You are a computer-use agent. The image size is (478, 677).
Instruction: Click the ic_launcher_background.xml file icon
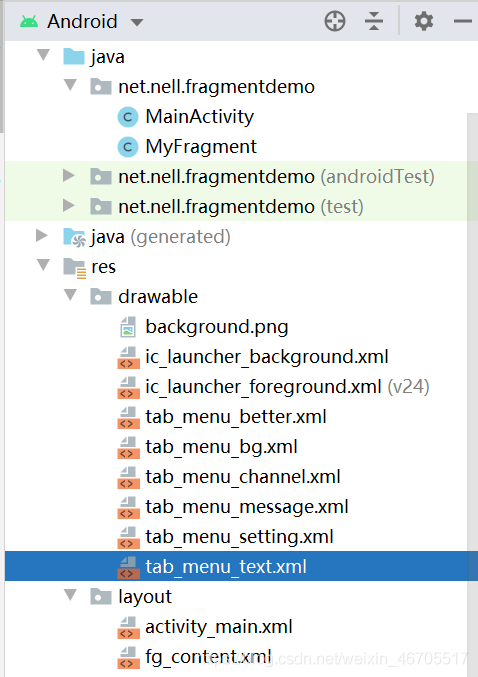pyautogui.click(x=128, y=357)
